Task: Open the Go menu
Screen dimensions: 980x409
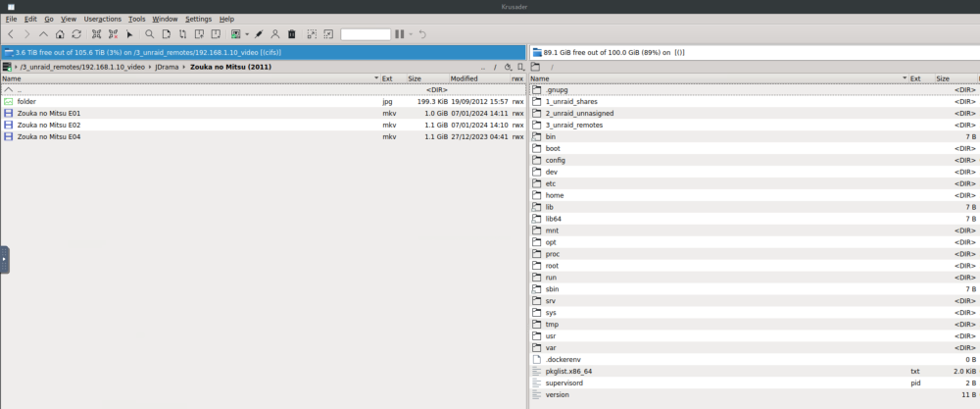Action: click(x=49, y=20)
